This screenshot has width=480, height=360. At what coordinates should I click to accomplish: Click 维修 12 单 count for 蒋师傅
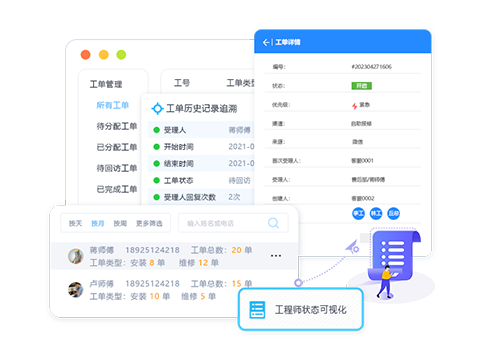[199, 263]
